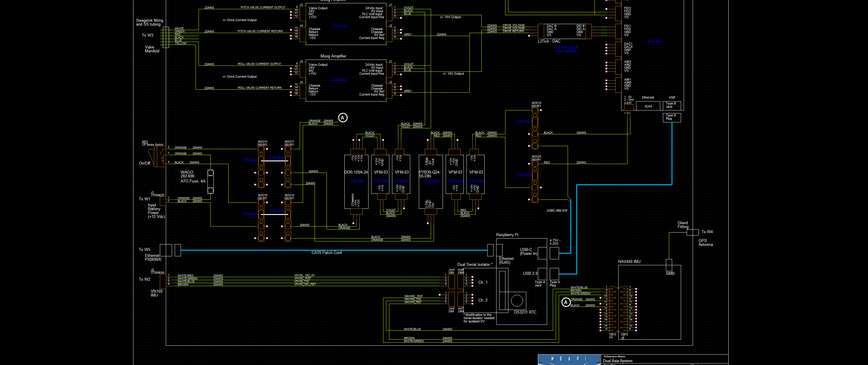The image size is (868, 365).
Task: Click the "WAGO 282-696 ATO Fuse, 4A" label
Action: click(193, 177)
